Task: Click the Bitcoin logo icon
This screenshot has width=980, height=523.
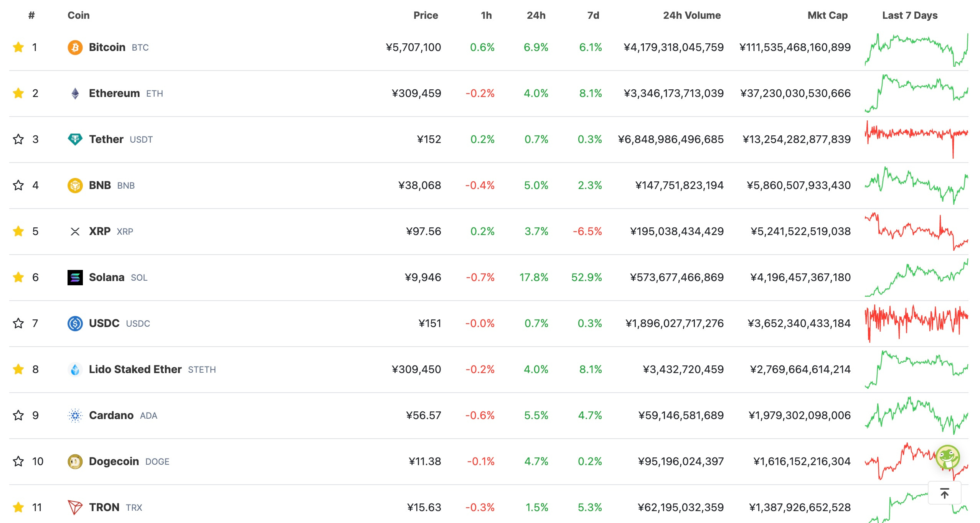Action: click(x=75, y=48)
